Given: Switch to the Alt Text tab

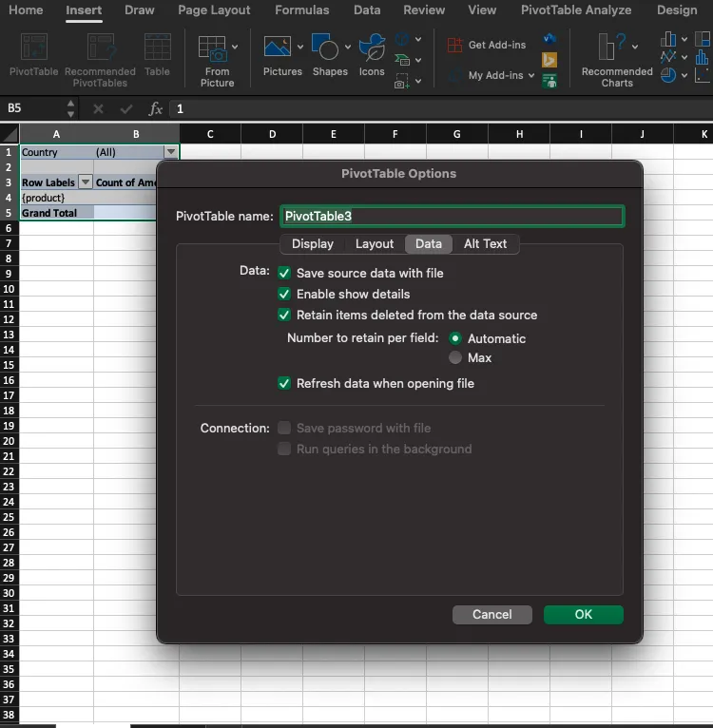Looking at the screenshot, I should coord(485,243).
